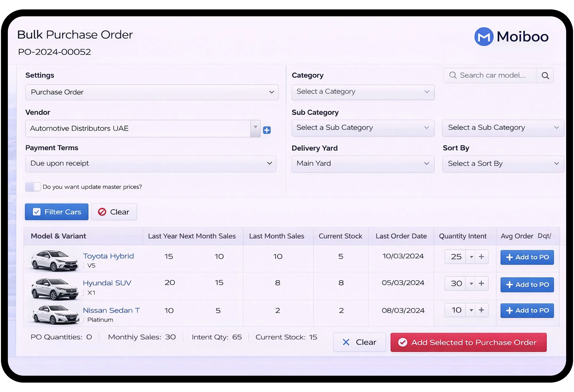574x392 pixels.
Task: Click the Moiboo logo
Action: pyautogui.click(x=511, y=37)
